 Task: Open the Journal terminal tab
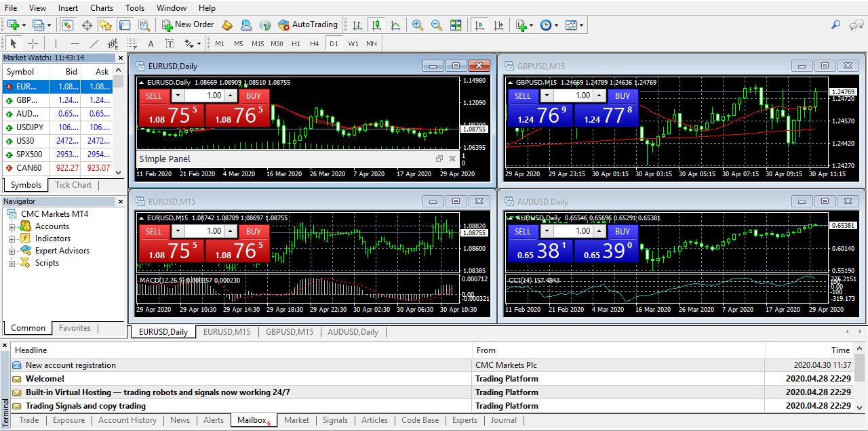pyautogui.click(x=504, y=420)
